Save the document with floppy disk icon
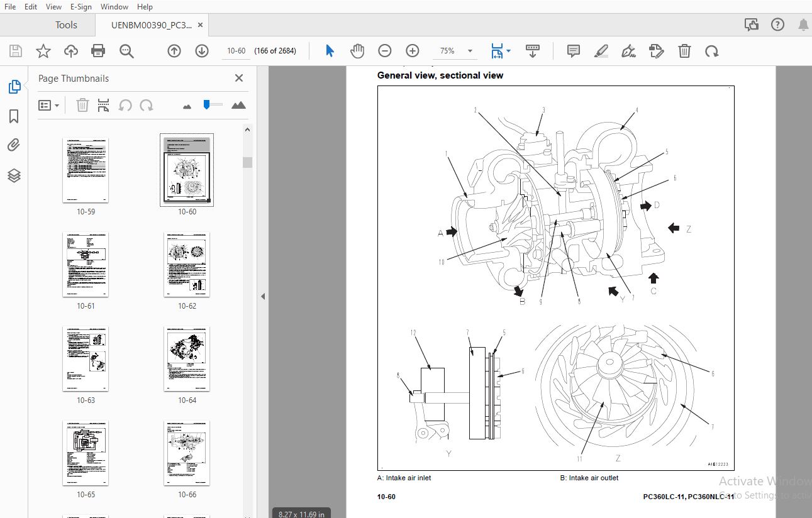 (16, 51)
